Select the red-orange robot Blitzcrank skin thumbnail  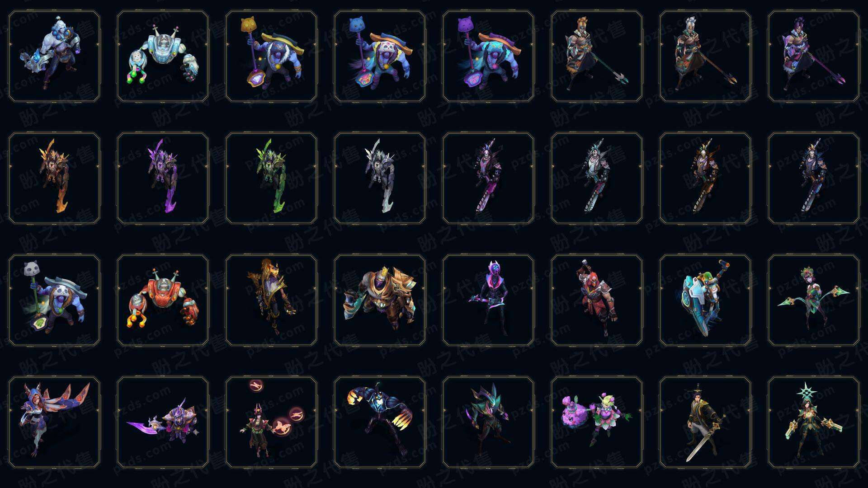163,300
